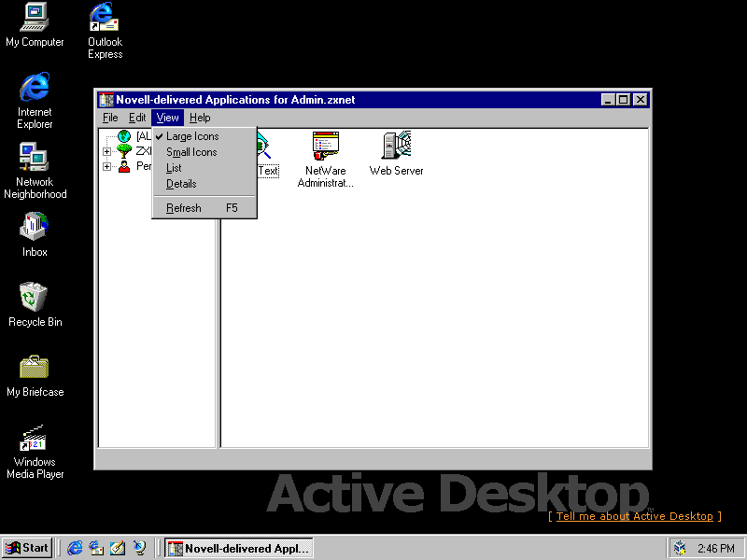
Task: Close the open View menu
Action: click(167, 118)
